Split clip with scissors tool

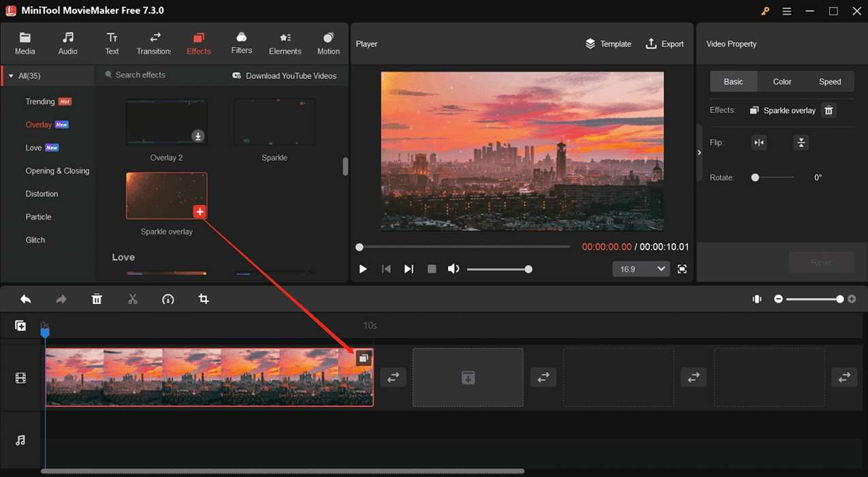point(133,299)
